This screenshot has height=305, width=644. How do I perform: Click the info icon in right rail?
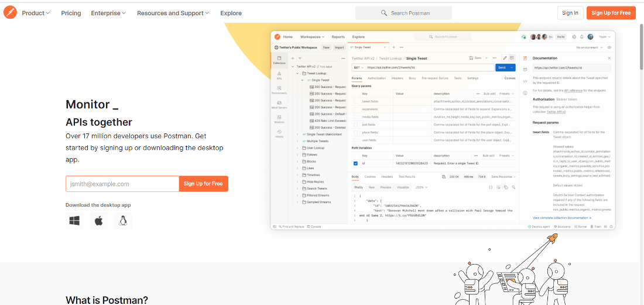pyautogui.click(x=525, y=93)
